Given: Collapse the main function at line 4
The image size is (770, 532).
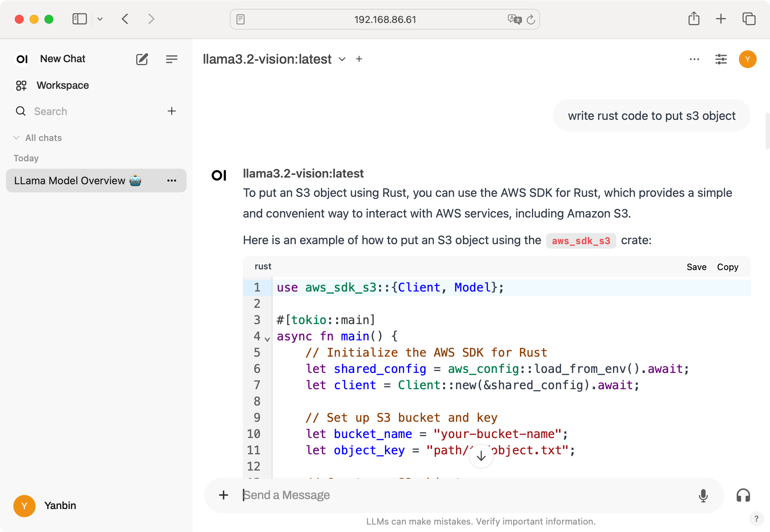Looking at the screenshot, I should [x=267, y=339].
